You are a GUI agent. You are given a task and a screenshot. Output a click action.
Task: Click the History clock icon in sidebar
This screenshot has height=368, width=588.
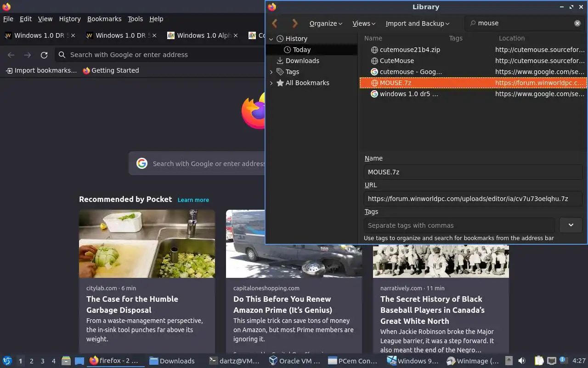click(x=280, y=39)
